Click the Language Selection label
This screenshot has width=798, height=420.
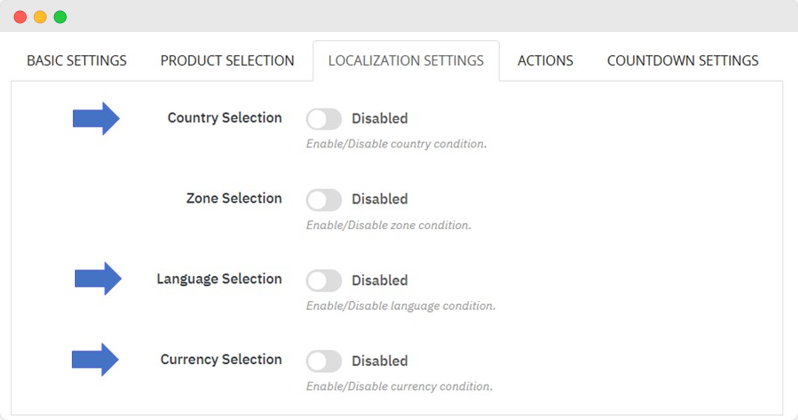pos(219,279)
